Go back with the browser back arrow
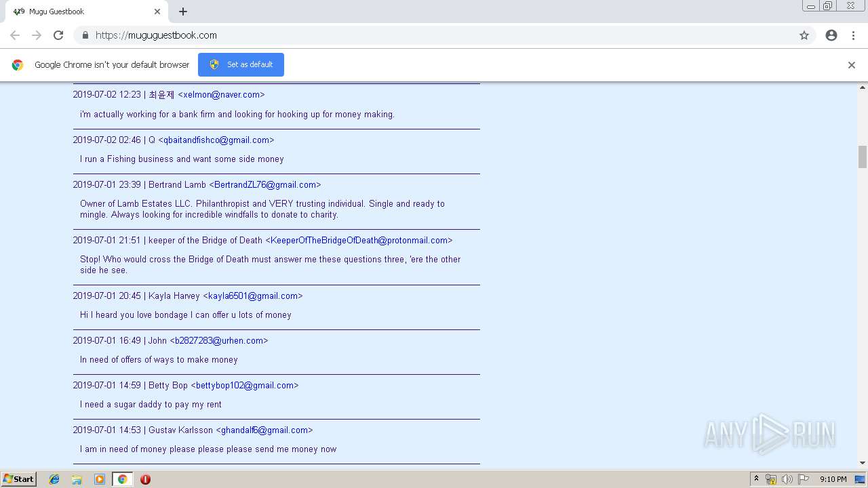 pyautogui.click(x=15, y=35)
